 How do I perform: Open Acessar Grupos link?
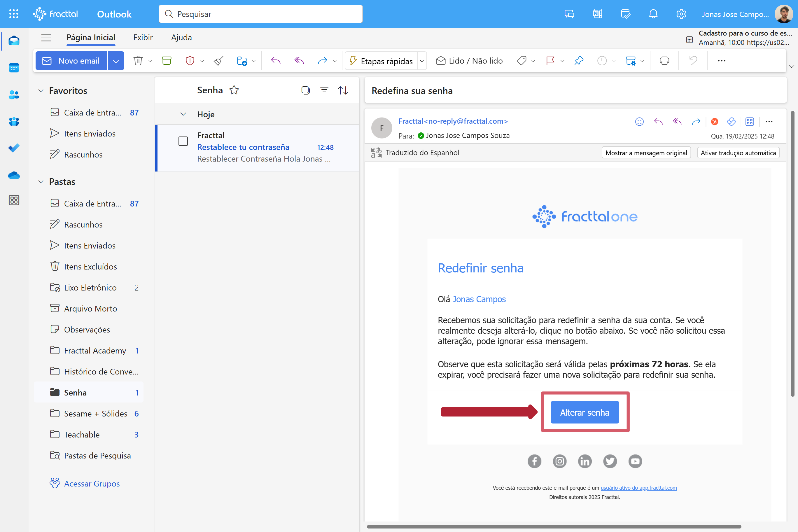(x=92, y=484)
